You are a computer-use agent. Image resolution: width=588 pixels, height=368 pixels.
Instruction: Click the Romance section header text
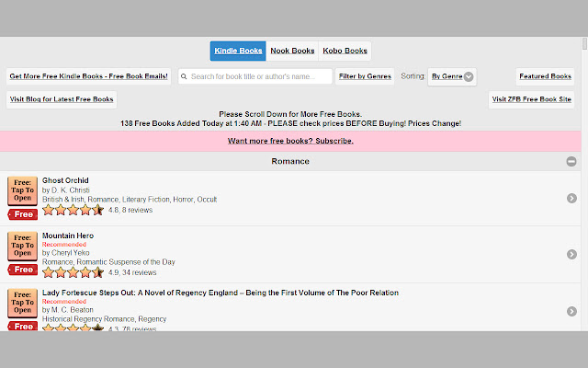point(290,162)
